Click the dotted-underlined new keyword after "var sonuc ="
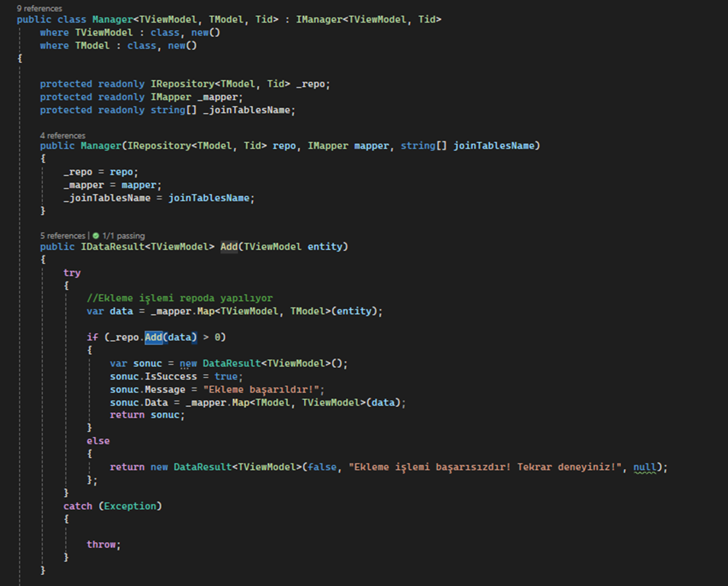 [188, 364]
